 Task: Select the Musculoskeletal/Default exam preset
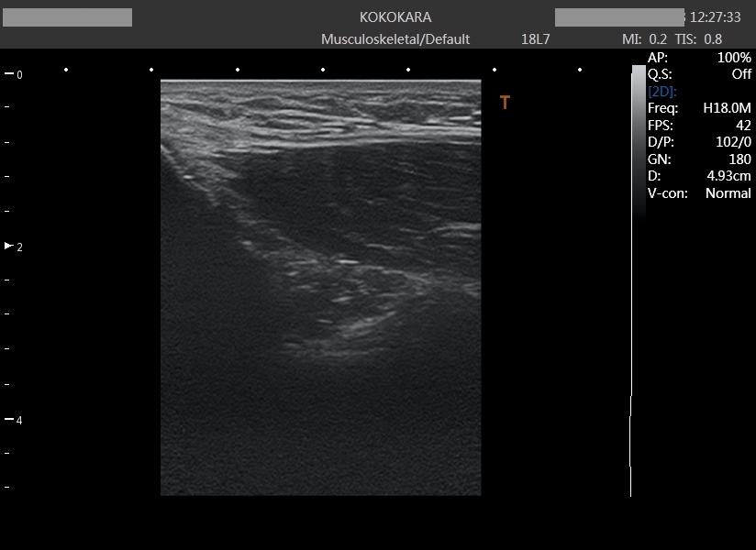[x=395, y=39]
